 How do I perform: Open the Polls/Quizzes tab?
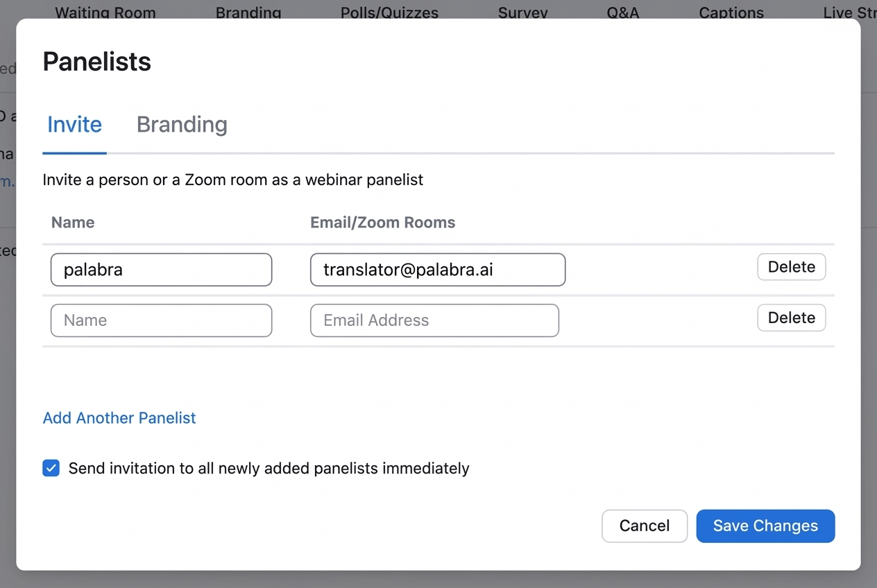tap(389, 12)
